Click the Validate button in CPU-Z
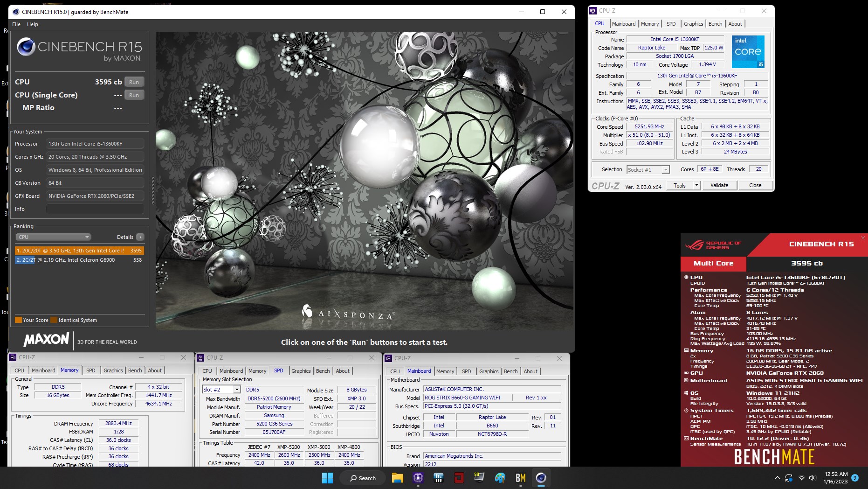The image size is (868, 489). pos(719,185)
